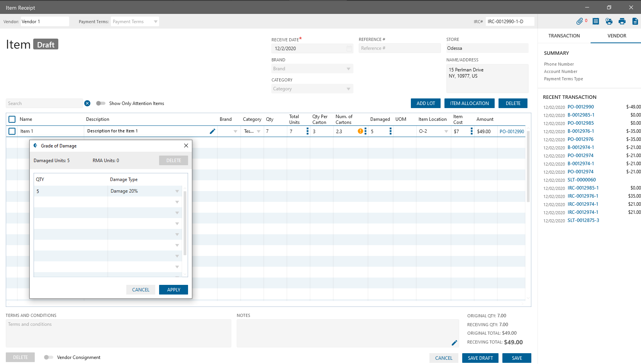641x364 pixels.
Task: Open IRC-0012985-1 recent transaction
Action: click(x=583, y=188)
